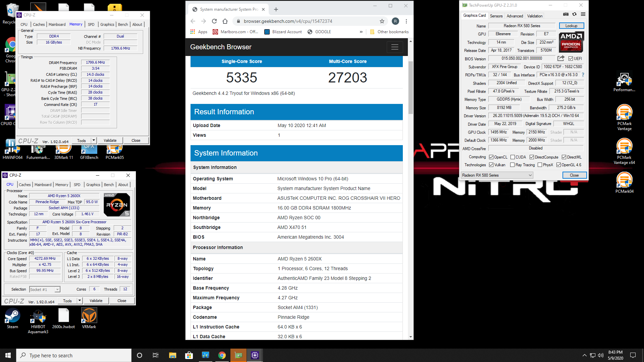
Task: Select SPD tab in upper CPU-Z window
Action: tap(91, 24)
